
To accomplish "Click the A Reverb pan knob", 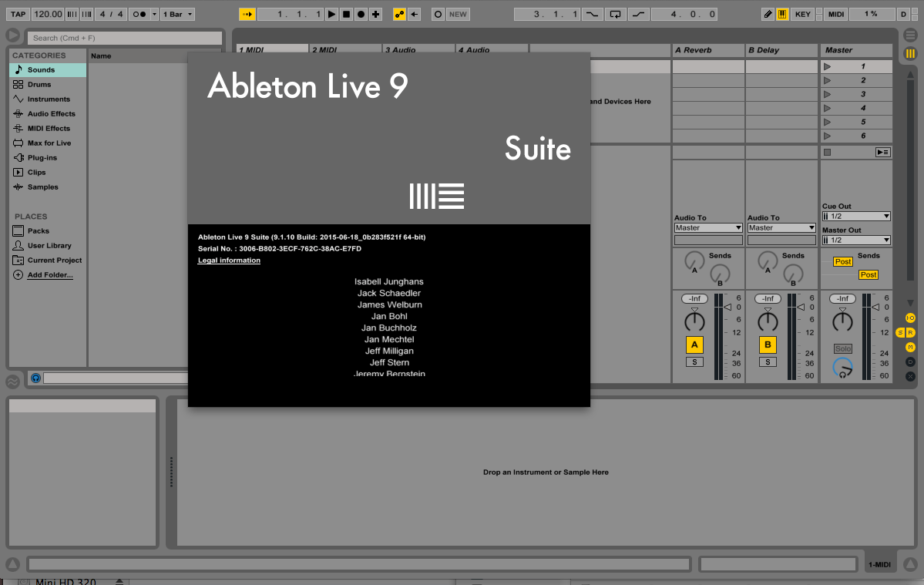I will tap(694, 321).
